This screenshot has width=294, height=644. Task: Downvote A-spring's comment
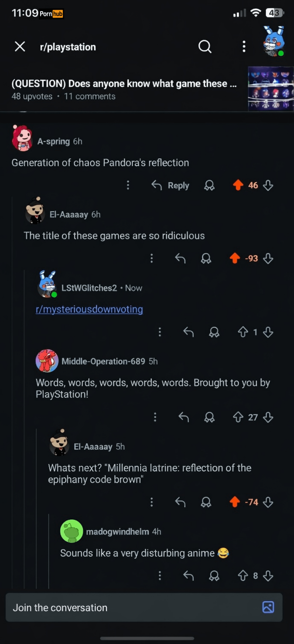(x=268, y=185)
